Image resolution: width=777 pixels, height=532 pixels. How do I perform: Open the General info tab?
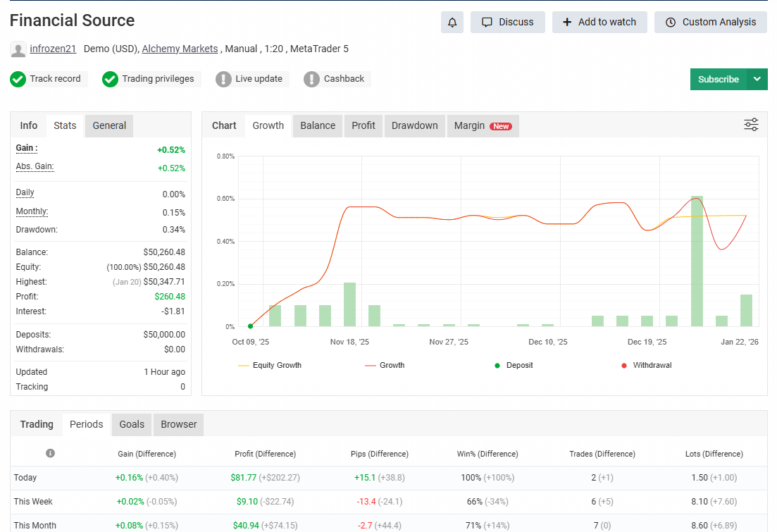[x=109, y=125]
